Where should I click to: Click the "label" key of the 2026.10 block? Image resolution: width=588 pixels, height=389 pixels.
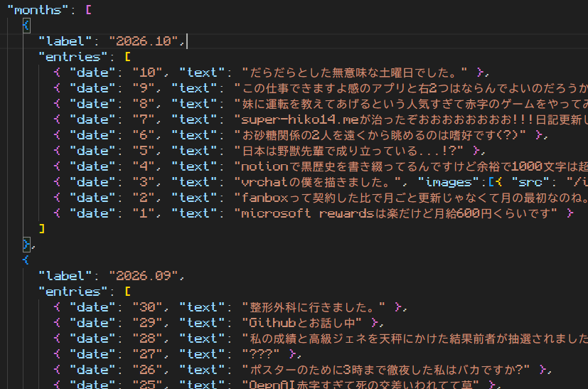(65, 41)
